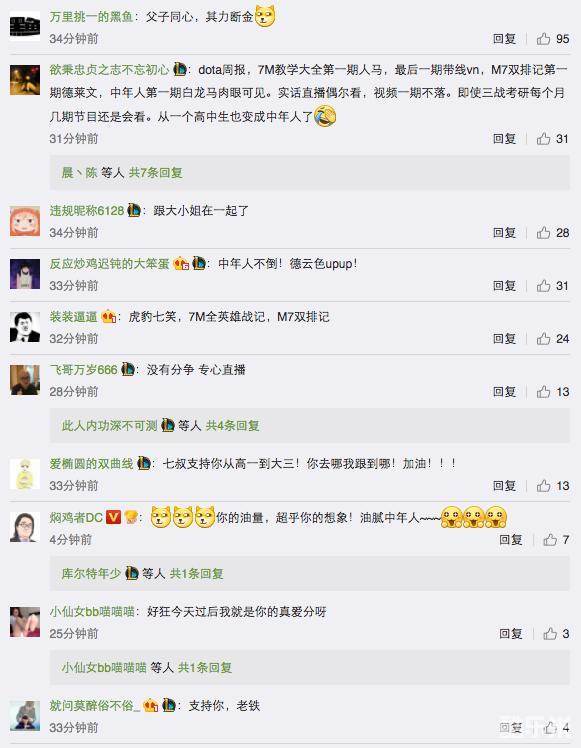Image resolution: width=581 pixels, height=748 pixels.
Task: Open 反应炒鸡迟钝的大笨蛋 username link
Action: tap(109, 264)
